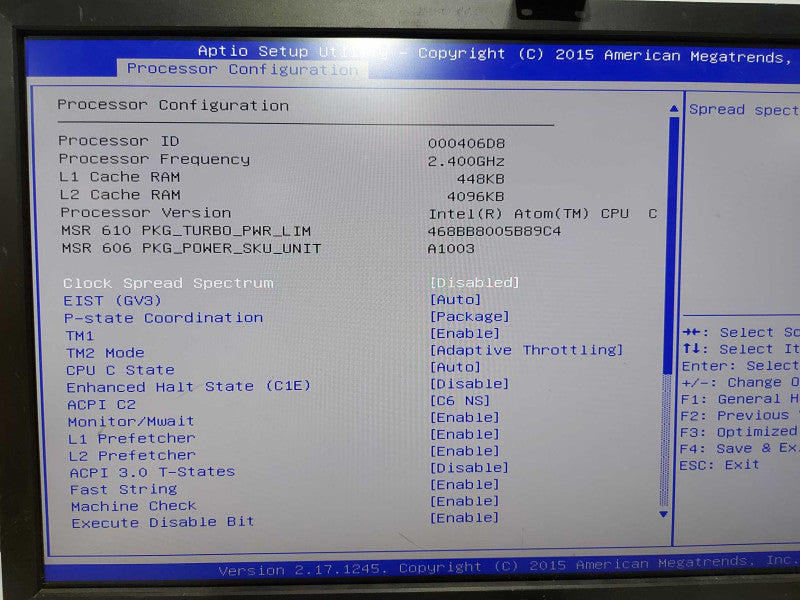This screenshot has height=600, width=800.
Task: Select the Execute Disable Bit setting
Action: pyautogui.click(x=163, y=522)
